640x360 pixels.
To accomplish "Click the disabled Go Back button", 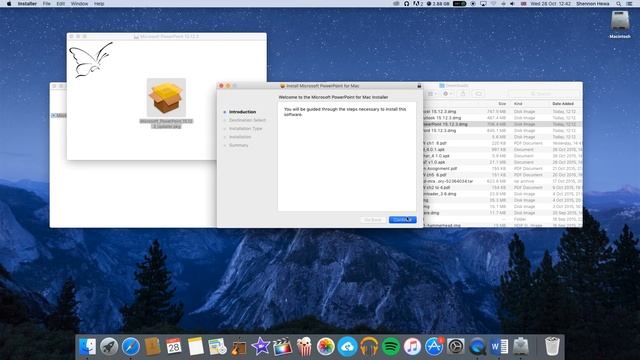I will point(373,220).
